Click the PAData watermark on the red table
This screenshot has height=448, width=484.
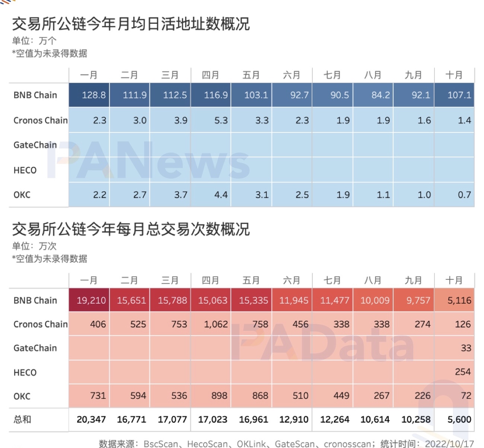click(324, 347)
